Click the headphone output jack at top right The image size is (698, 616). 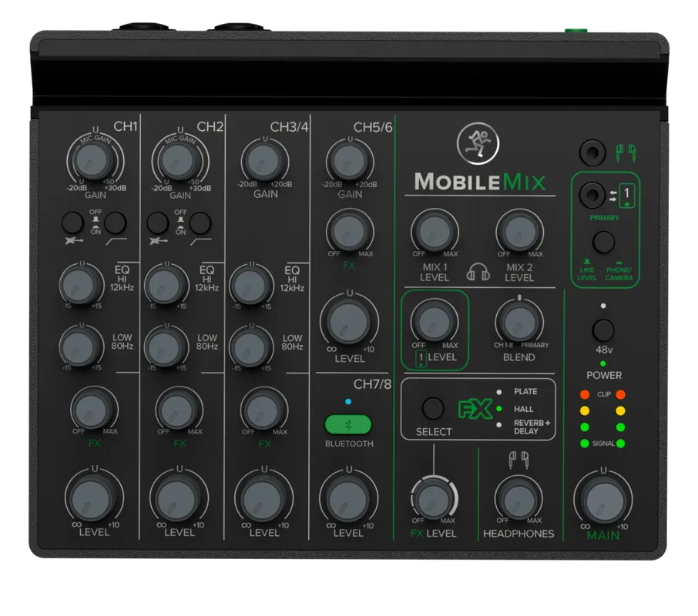tap(592, 152)
